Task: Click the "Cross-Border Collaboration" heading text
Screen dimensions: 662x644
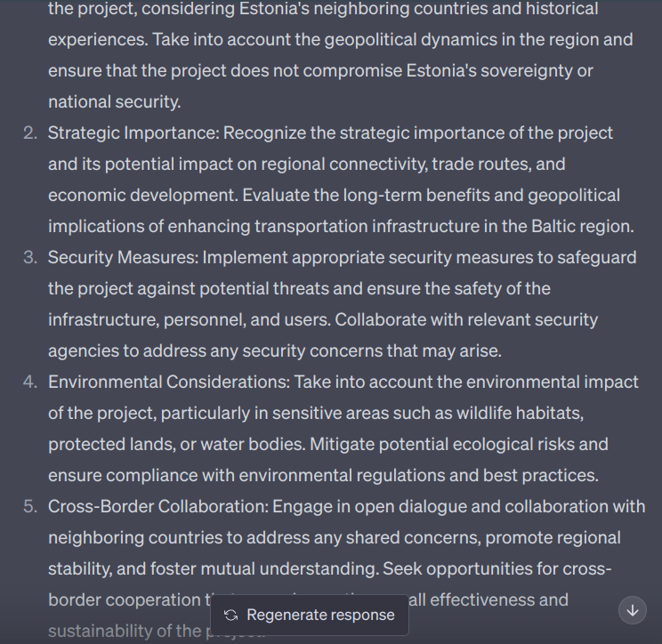Action: [x=157, y=507]
